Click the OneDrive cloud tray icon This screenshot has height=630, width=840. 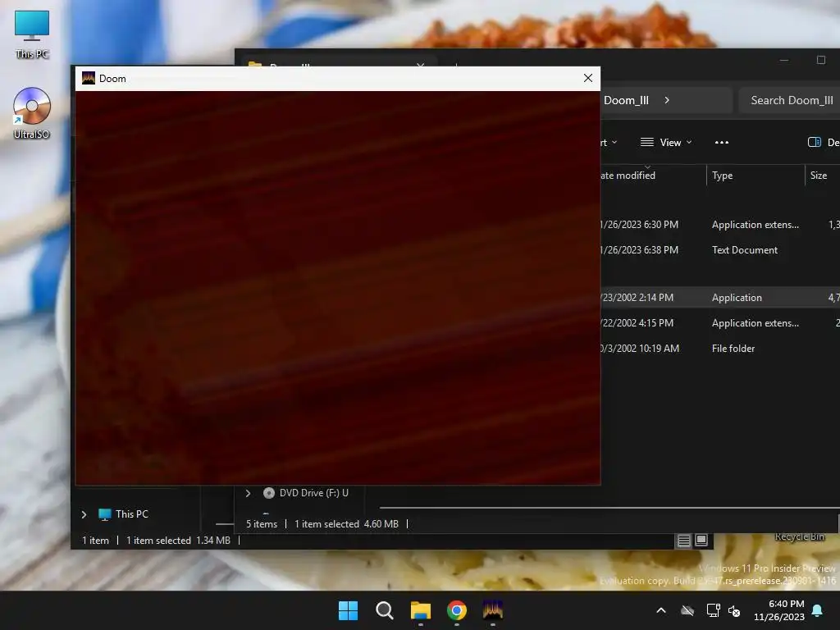point(687,610)
